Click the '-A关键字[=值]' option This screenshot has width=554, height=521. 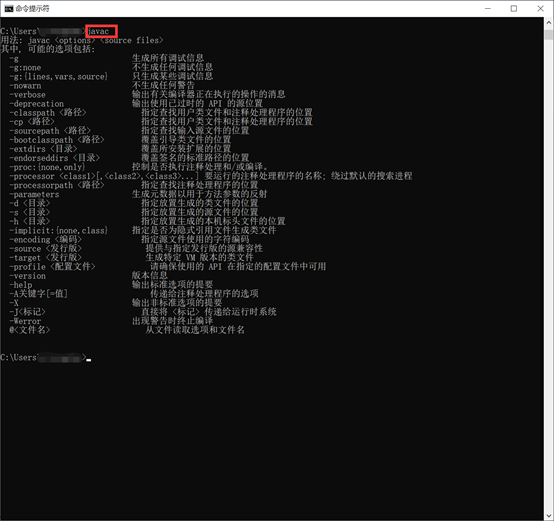coord(39,294)
